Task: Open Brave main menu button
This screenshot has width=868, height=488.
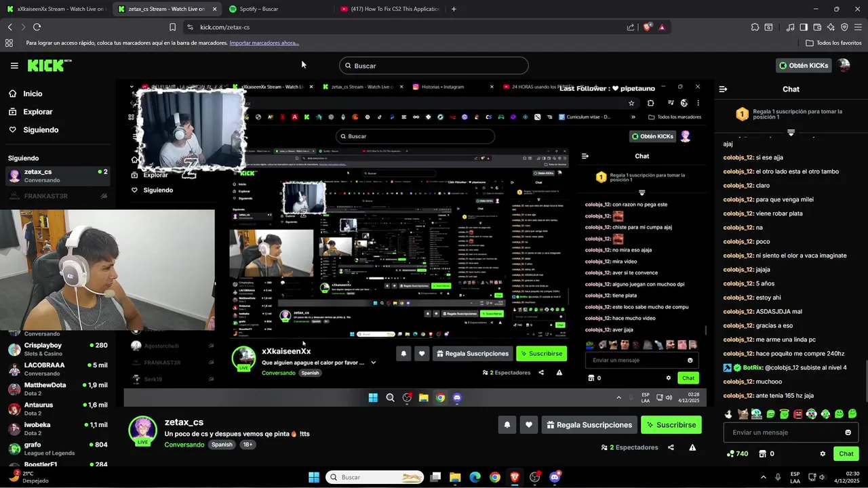Action: [x=858, y=27]
